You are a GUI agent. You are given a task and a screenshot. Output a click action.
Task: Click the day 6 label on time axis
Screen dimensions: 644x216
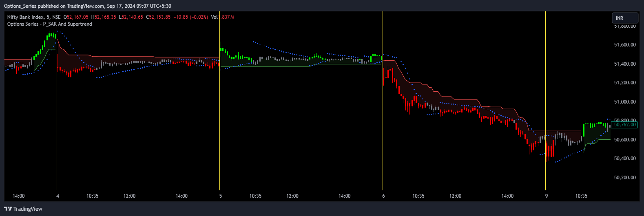383,196
